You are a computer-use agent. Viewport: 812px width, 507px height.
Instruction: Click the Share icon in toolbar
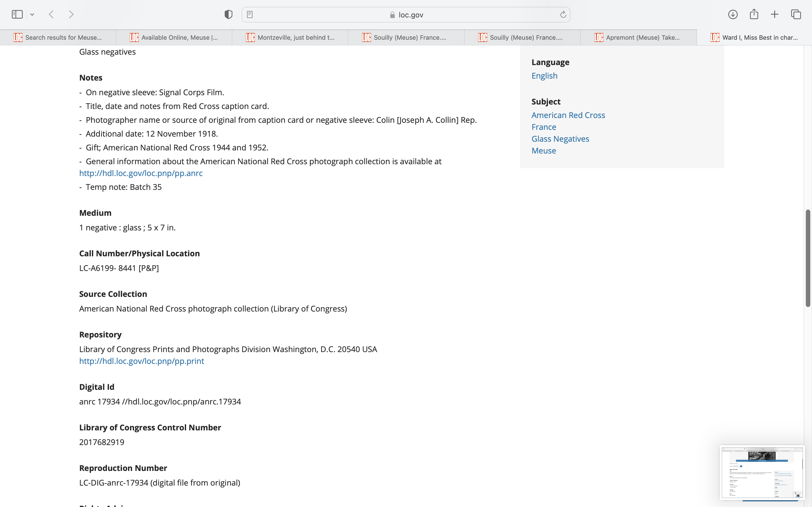[754, 14]
